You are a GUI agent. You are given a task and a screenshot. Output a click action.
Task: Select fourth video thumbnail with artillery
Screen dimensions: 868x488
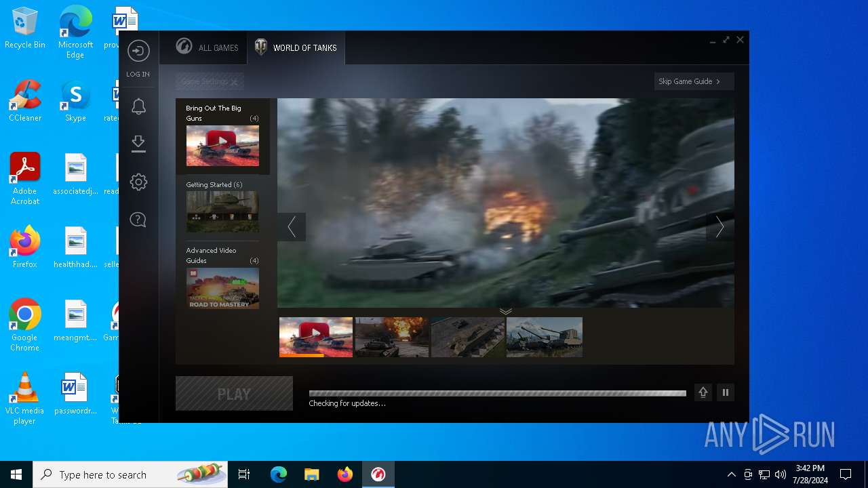tap(545, 337)
